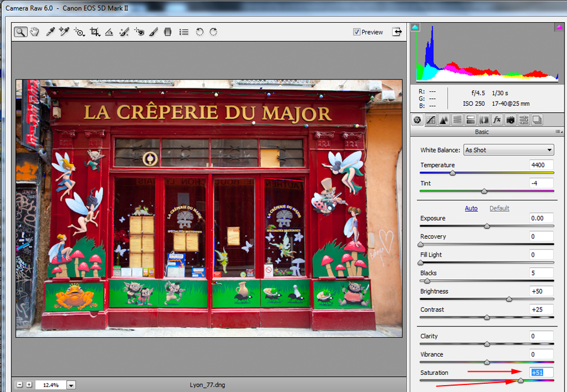The image size is (567, 392).
Task: Open the Detail panel tab
Action: click(444, 120)
